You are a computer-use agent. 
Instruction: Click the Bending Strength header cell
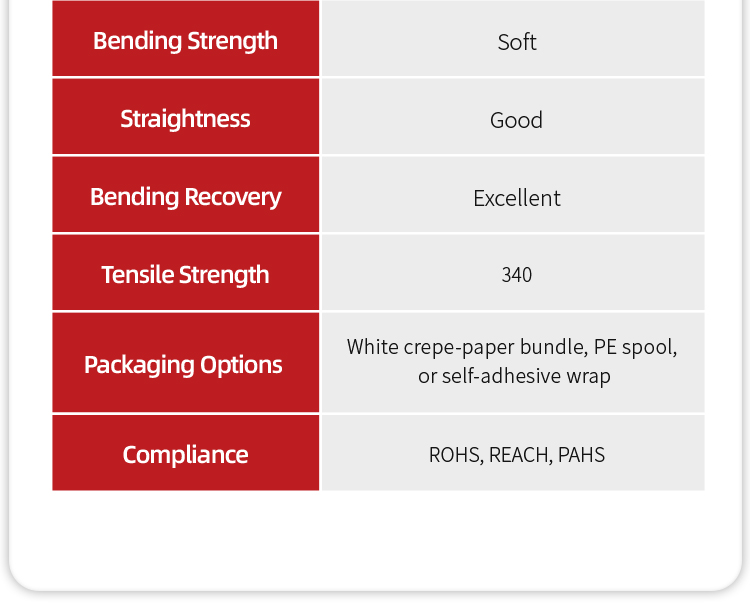(186, 38)
